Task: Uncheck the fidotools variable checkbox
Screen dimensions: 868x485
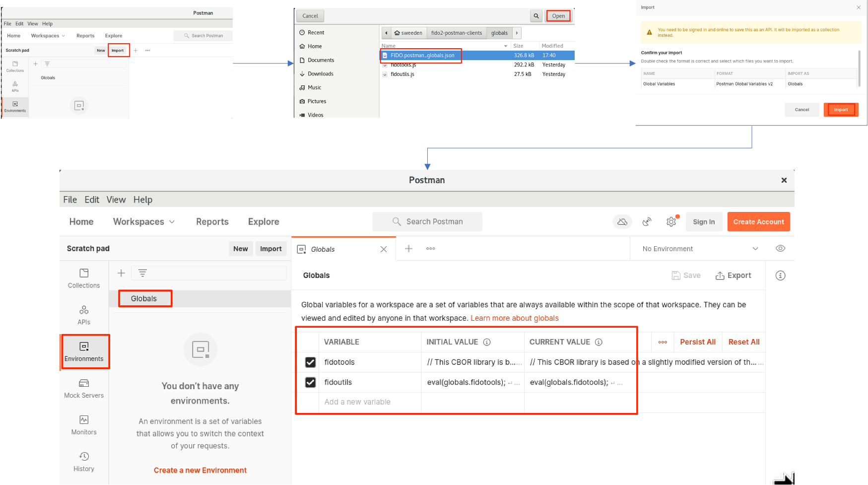Action: [310, 362]
